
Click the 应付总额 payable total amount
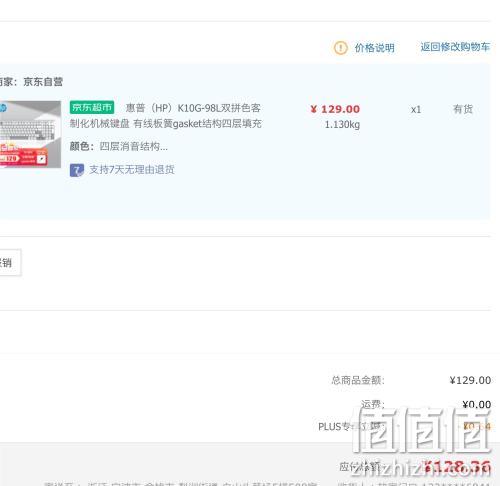[x=458, y=467]
